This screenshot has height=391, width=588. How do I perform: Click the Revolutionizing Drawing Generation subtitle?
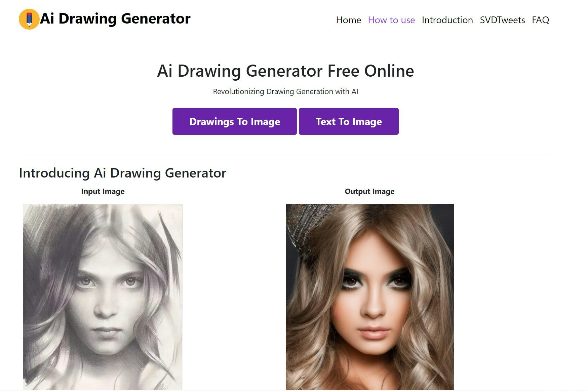tap(285, 91)
